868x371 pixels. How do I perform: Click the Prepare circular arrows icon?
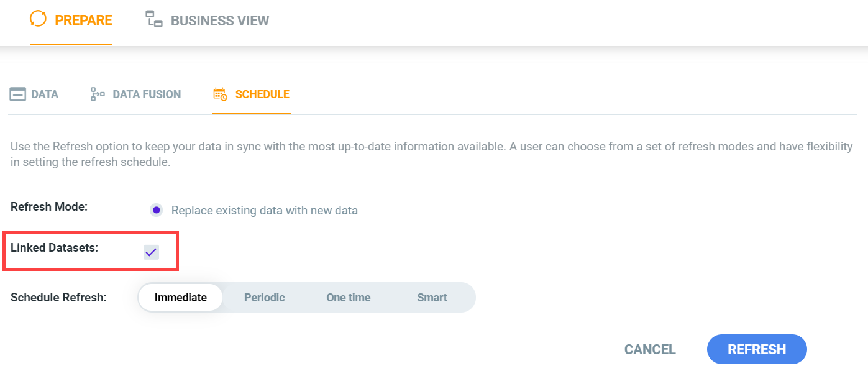coord(38,19)
